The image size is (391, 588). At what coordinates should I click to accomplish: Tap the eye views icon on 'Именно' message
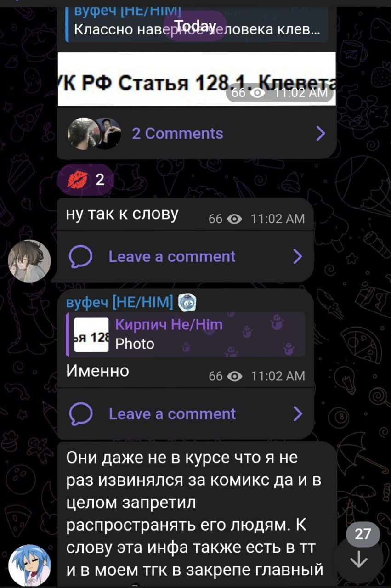[235, 376]
